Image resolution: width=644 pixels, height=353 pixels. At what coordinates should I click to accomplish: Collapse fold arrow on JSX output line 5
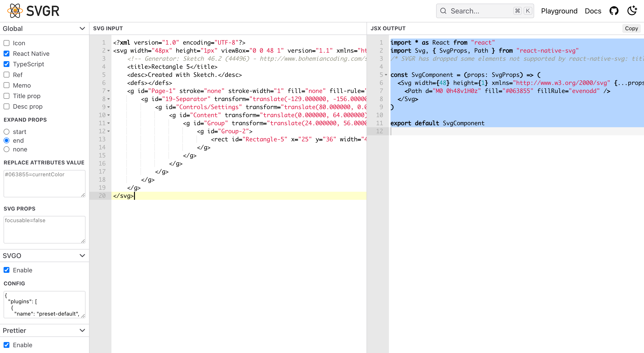[x=386, y=75]
